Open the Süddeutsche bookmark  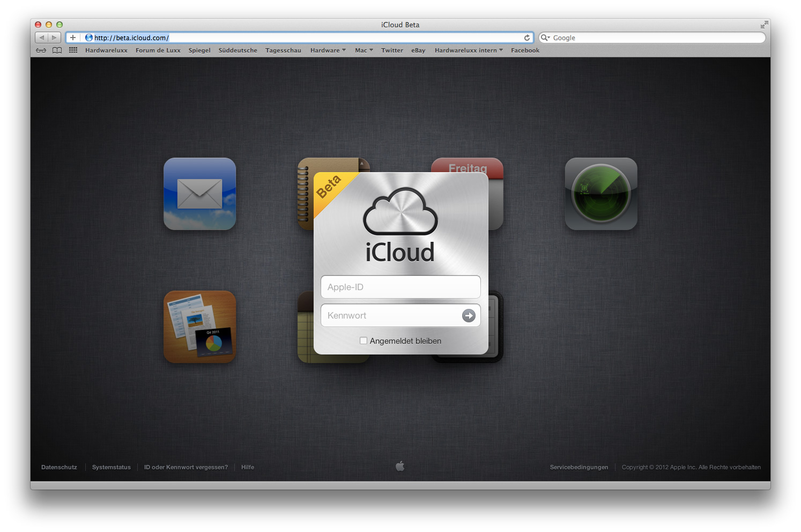click(x=238, y=50)
